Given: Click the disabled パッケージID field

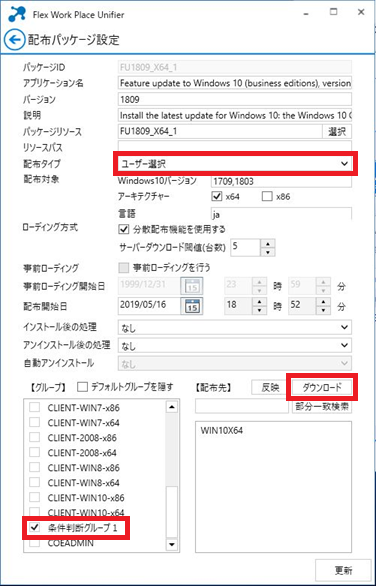Looking at the screenshot, I should (x=235, y=67).
